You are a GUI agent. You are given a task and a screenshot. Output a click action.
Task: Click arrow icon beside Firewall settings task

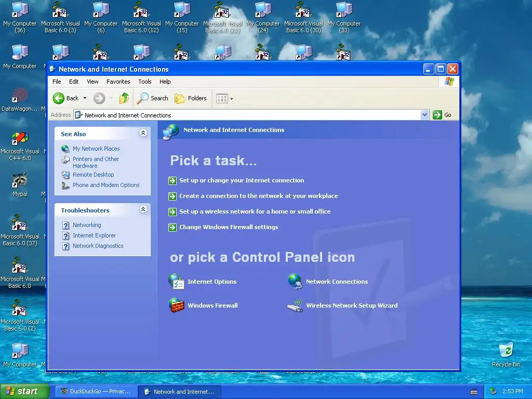tap(172, 228)
